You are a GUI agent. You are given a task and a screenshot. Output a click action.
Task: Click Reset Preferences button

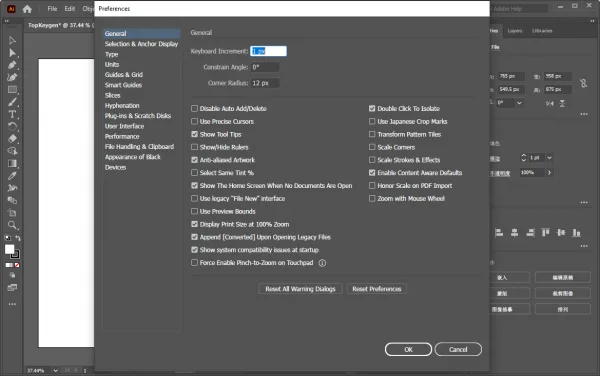pos(377,289)
